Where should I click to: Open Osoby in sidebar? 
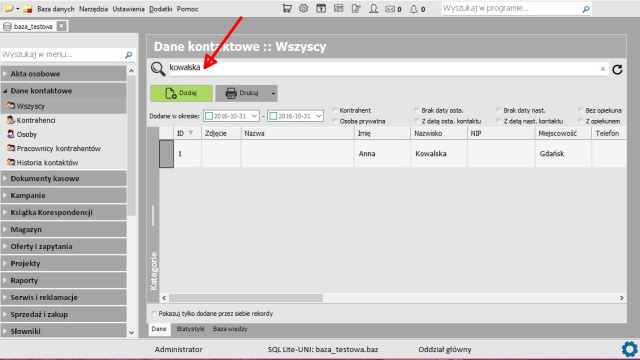click(x=27, y=134)
